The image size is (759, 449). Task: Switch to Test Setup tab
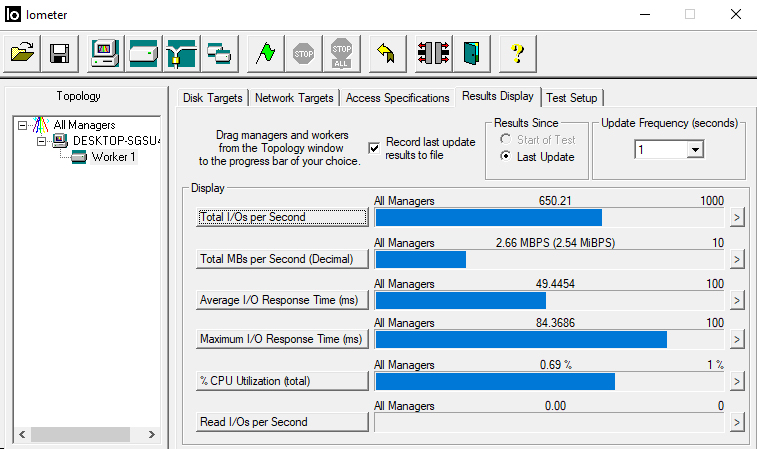572,98
